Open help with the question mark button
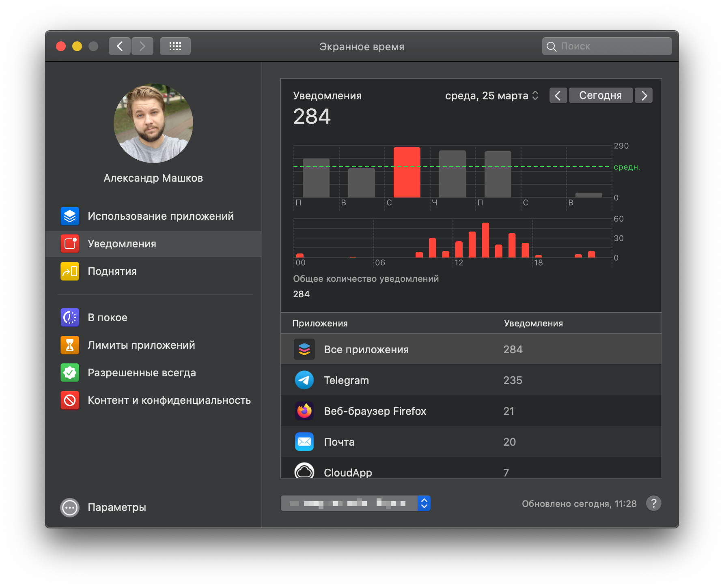Screen dimensions: 724x588 (x=653, y=503)
